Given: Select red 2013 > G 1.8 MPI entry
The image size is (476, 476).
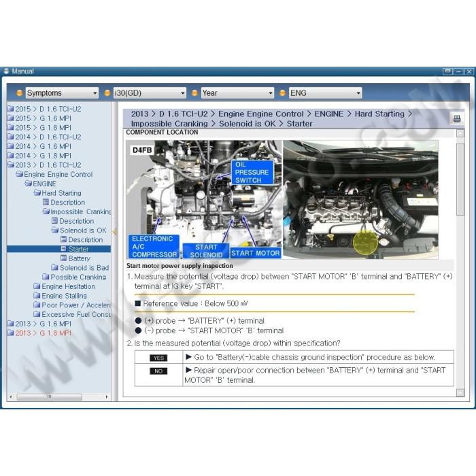Looking at the screenshot, I should click(43, 333).
